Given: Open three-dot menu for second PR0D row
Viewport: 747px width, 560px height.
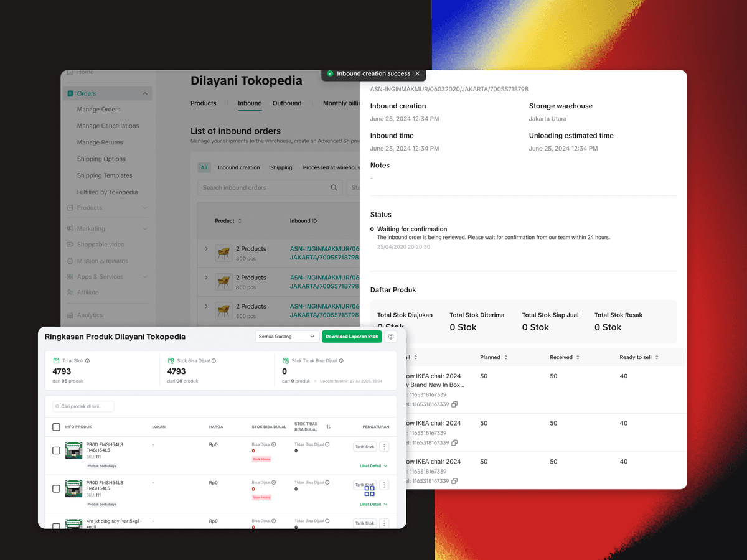Looking at the screenshot, I should tap(384, 485).
